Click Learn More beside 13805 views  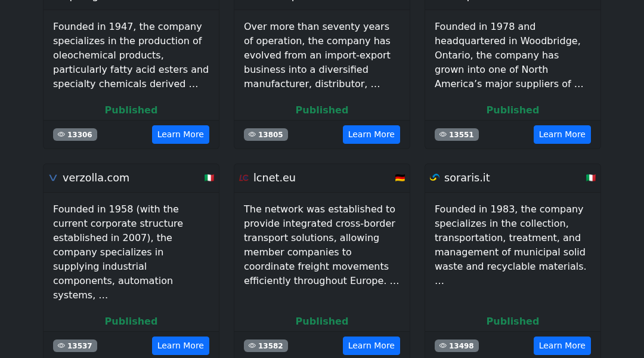[371, 134]
